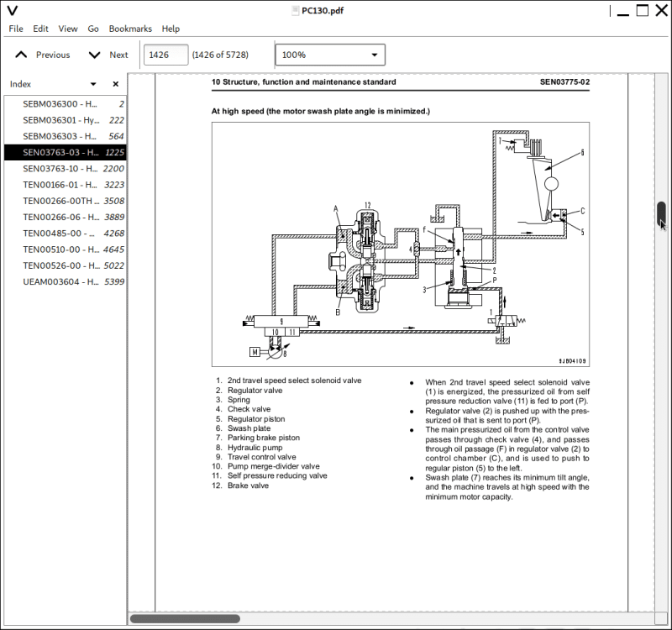Open bookmark SEN03763-10 at page 2200
Screen dimensions: 672x630
pos(60,168)
